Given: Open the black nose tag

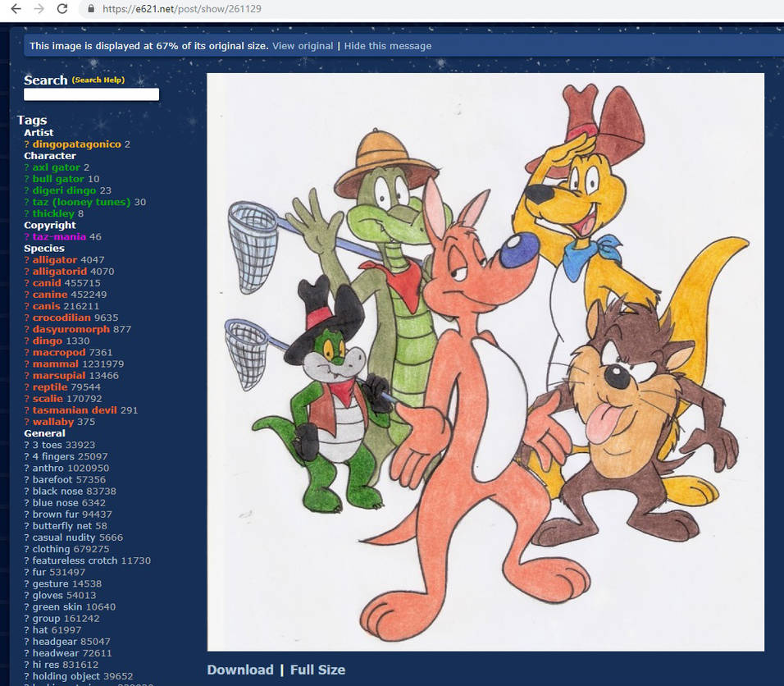Looking at the screenshot, I should (x=58, y=491).
